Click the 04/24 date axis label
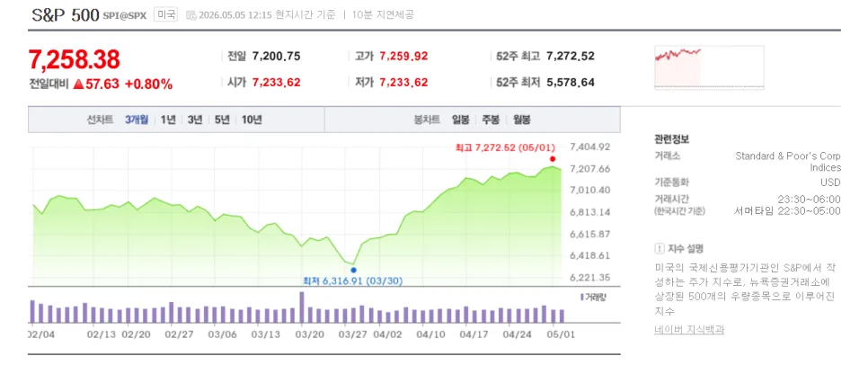 click(517, 334)
